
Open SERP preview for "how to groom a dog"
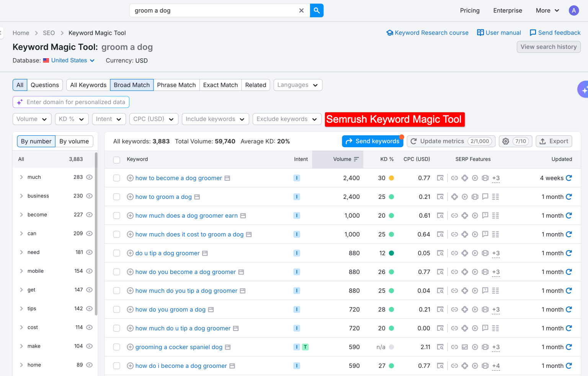point(197,197)
